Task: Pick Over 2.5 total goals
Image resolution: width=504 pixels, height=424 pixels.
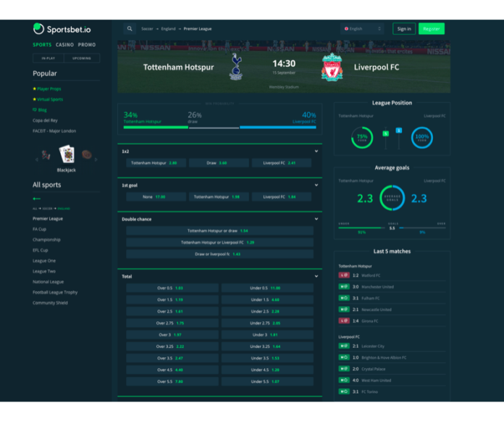Action: (x=172, y=311)
